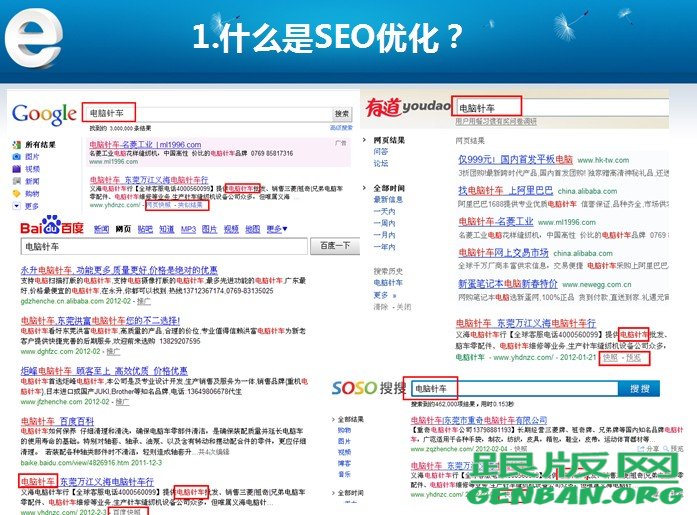697x515 pixels.
Task: Switch to Baidu 新闻 tab
Action: (102, 229)
